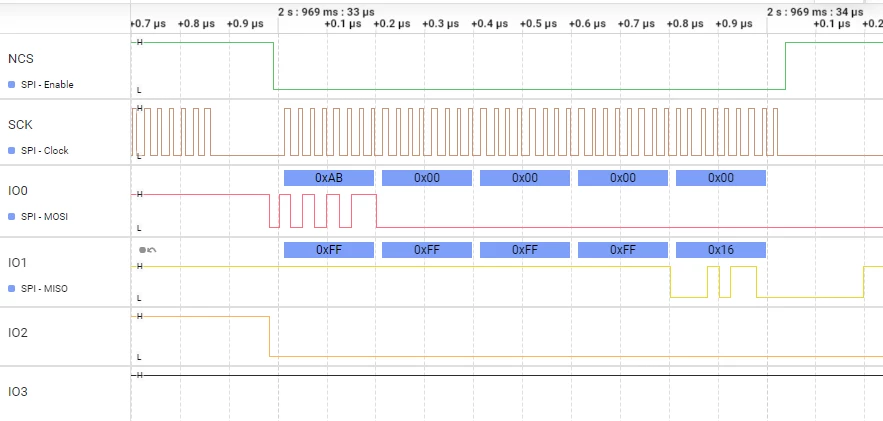
Task: Click the 0x16 decoded MISO bubble
Action: click(721, 250)
